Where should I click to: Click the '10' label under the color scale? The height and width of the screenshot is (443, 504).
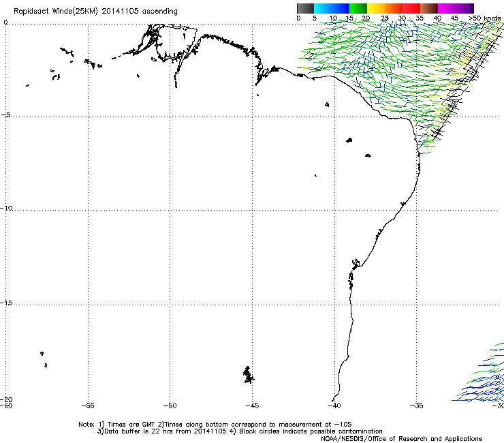pos(333,18)
